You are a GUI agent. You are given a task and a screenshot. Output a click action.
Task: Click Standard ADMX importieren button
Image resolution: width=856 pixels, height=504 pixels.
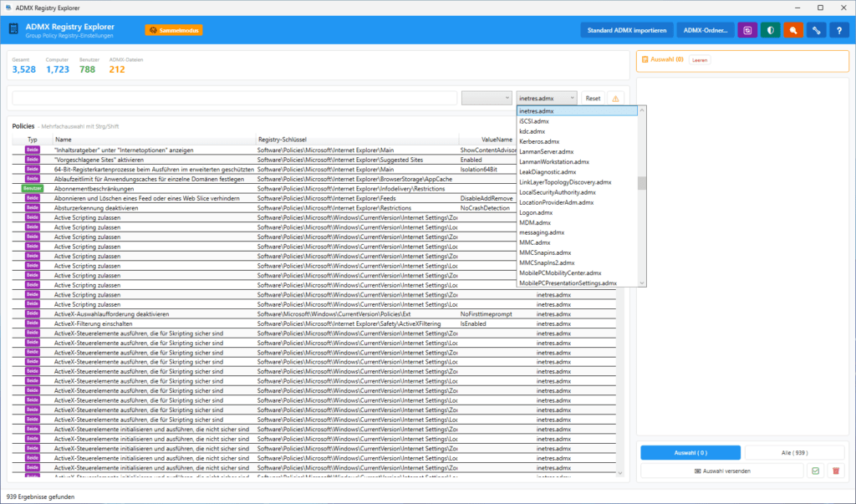pos(626,30)
